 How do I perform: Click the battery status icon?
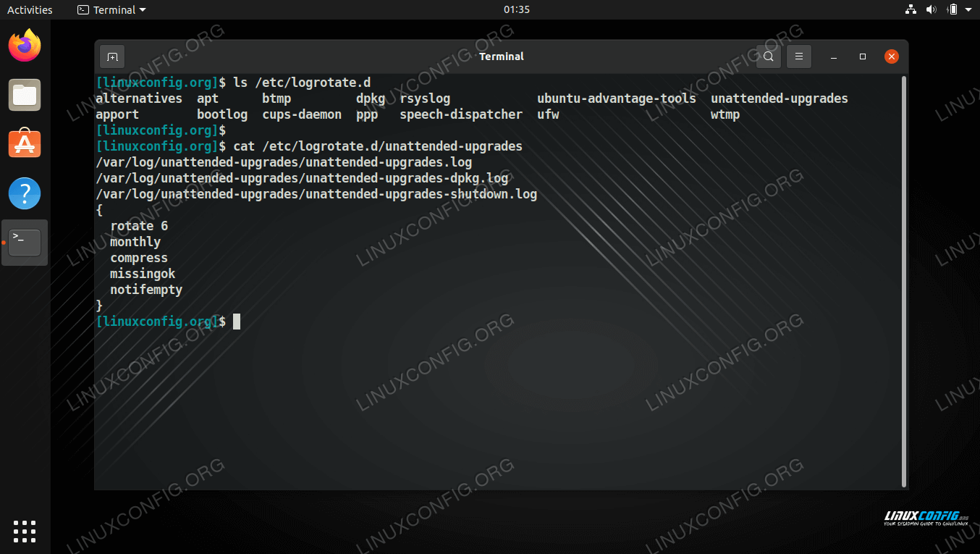tap(952, 9)
